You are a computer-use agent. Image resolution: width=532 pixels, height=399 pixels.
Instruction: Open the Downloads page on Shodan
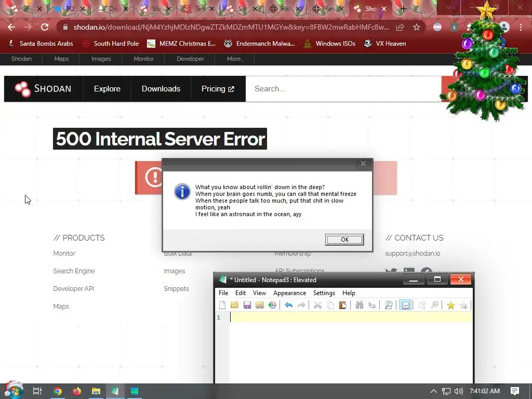tap(161, 89)
